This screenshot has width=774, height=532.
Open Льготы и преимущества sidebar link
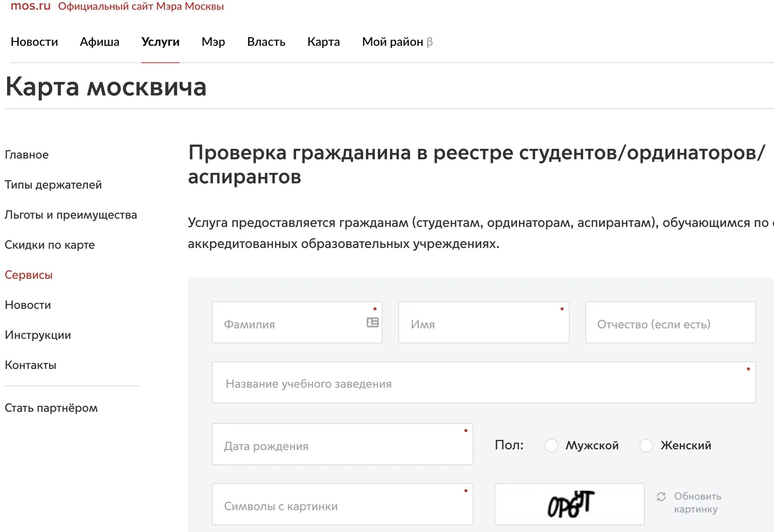tap(71, 215)
